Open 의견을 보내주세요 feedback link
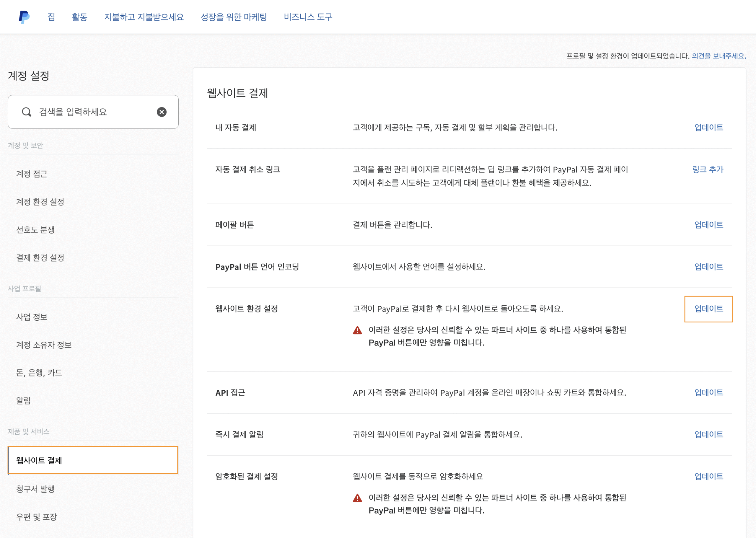 [x=719, y=56]
